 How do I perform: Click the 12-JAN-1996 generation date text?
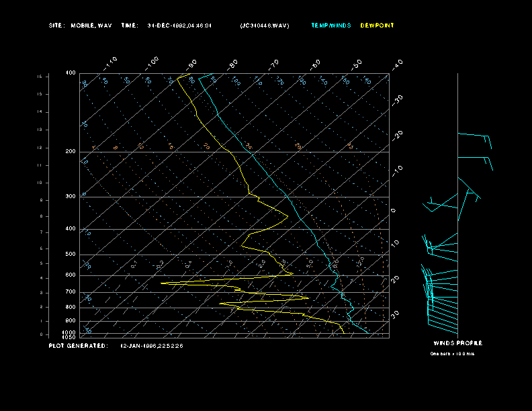[x=151, y=346]
